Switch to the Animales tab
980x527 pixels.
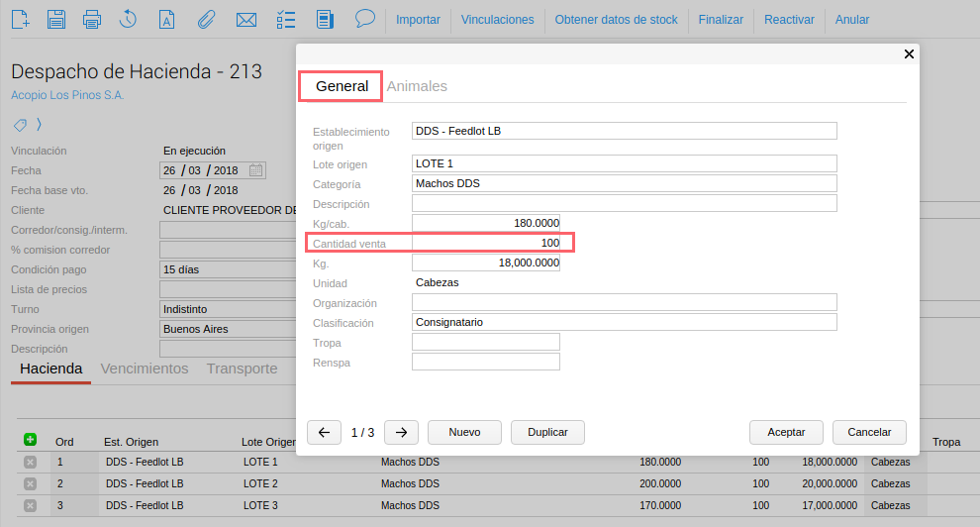(x=417, y=86)
